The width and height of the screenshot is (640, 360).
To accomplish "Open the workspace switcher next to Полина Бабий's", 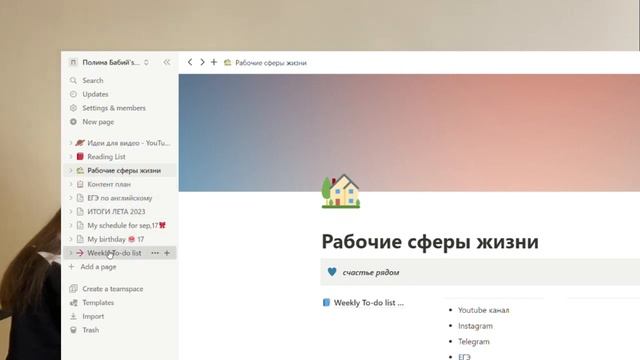I will [x=146, y=62].
